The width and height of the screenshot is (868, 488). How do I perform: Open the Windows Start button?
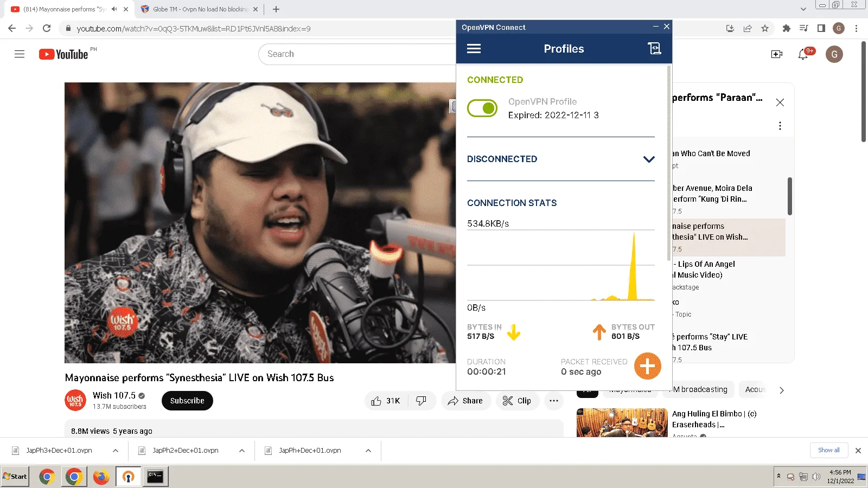pyautogui.click(x=15, y=477)
